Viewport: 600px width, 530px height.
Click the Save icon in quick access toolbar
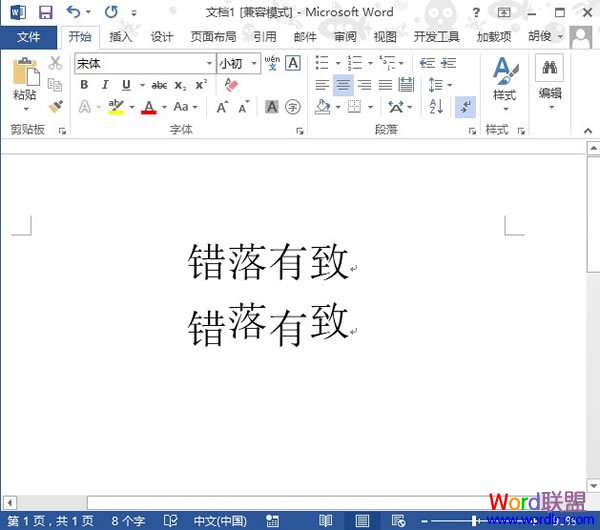(x=45, y=12)
